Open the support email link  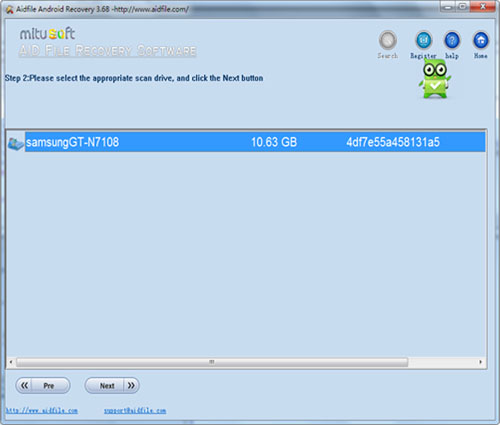135,411
